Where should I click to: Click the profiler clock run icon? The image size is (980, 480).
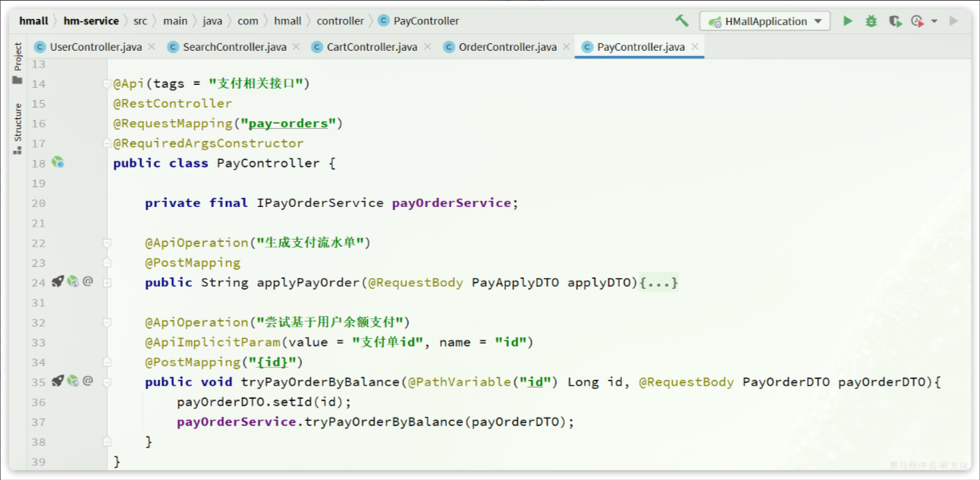coord(918,21)
